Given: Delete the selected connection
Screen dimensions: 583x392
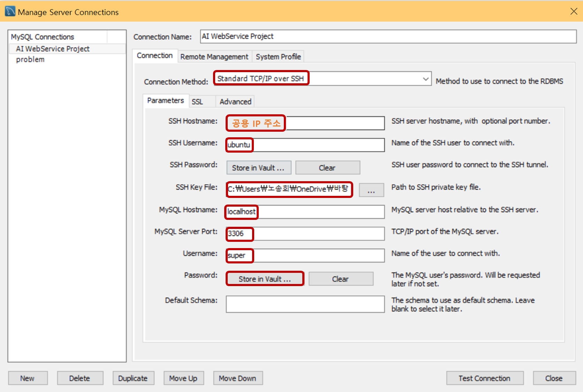Looking at the screenshot, I should 80,378.
